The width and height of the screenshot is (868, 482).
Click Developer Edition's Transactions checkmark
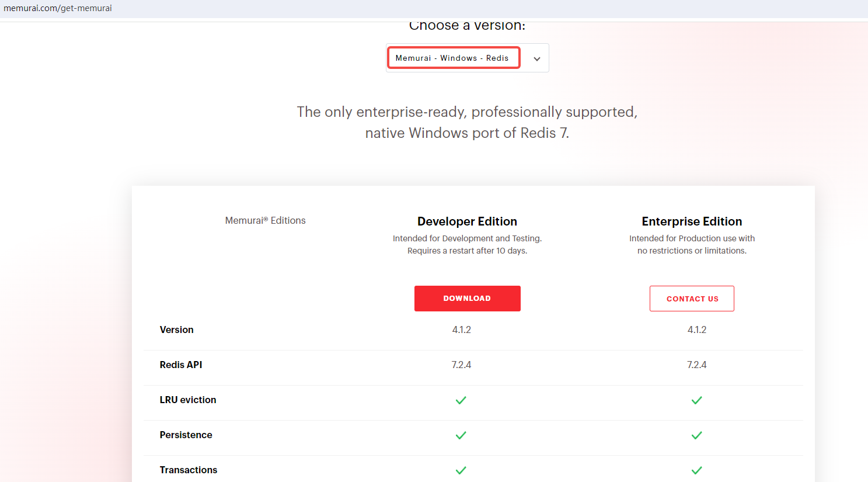click(x=461, y=470)
